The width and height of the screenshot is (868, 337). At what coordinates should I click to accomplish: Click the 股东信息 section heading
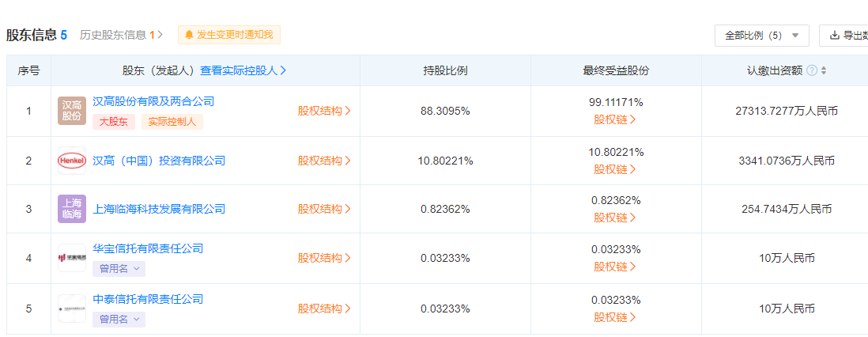pos(31,35)
